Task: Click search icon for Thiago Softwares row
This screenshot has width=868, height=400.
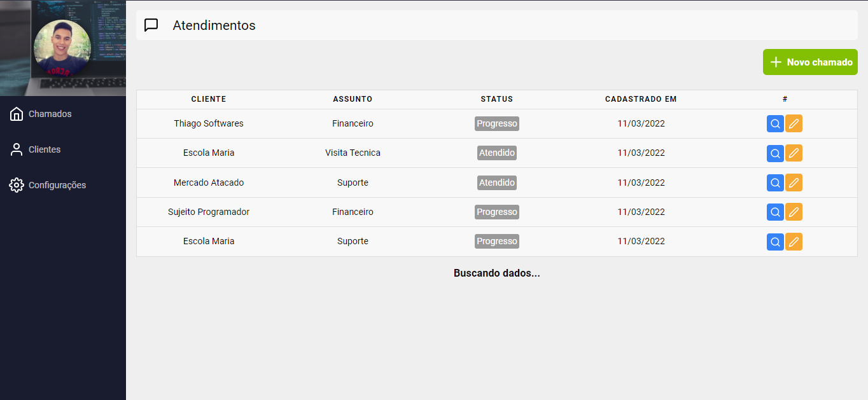Action: 775,124
